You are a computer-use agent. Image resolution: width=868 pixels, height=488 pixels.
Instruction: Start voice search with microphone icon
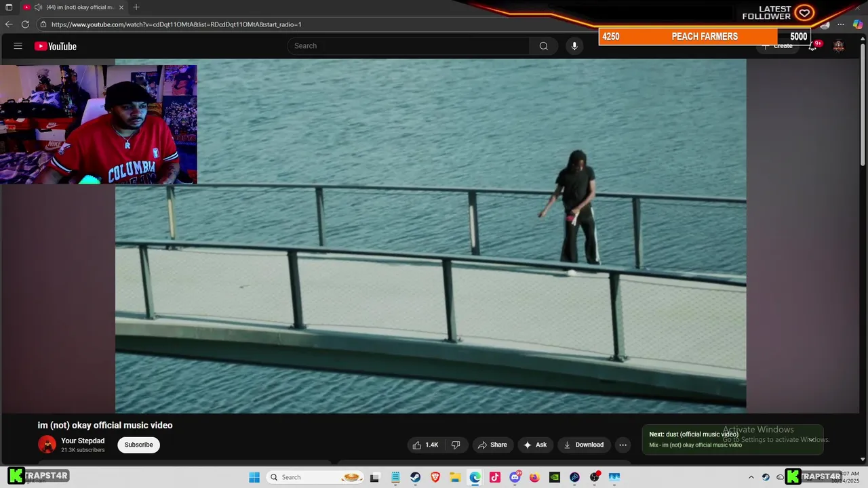[x=574, y=46]
